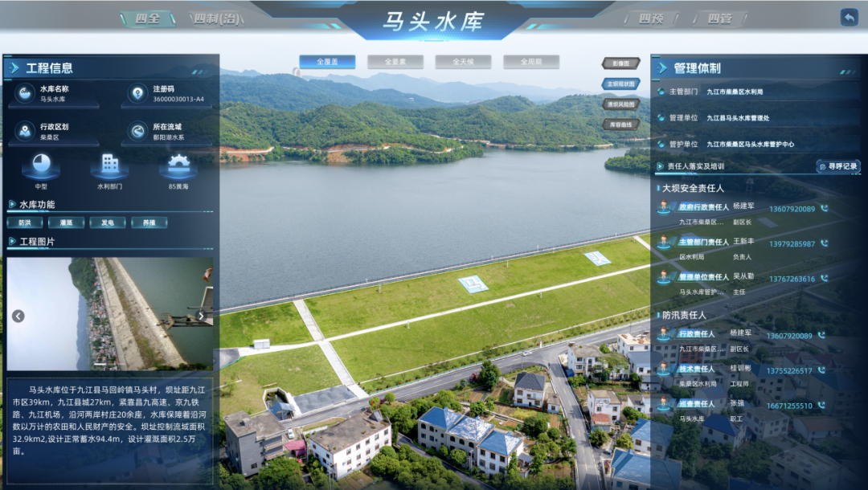Viewport: 868px width, 490px height.
Task: Click the back arrow icon at top right
Action: click(849, 18)
